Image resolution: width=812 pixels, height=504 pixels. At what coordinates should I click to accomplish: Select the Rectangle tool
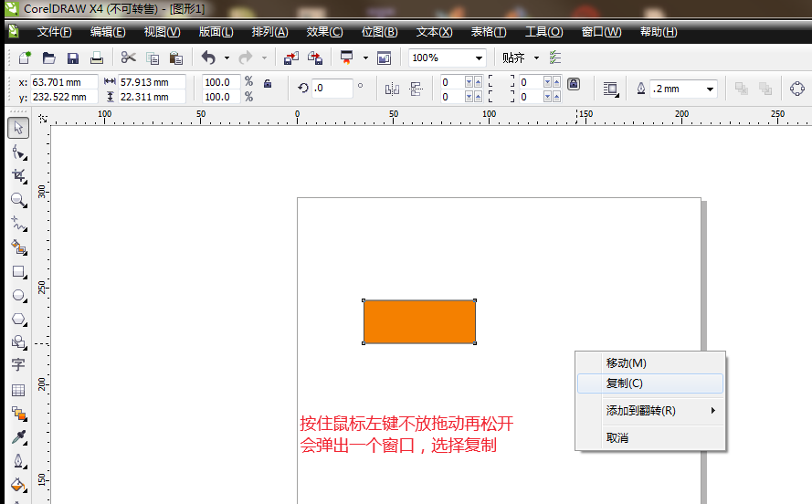(18, 271)
